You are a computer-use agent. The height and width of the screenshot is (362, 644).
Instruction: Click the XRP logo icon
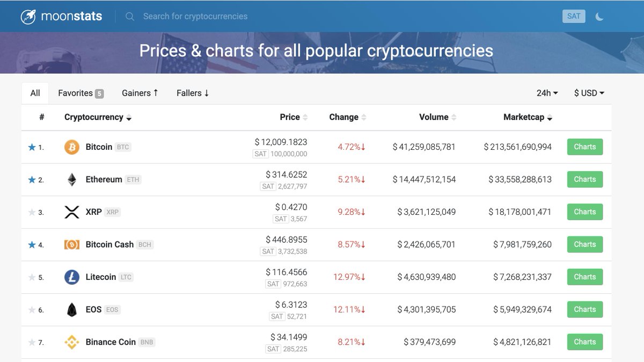tap(72, 212)
